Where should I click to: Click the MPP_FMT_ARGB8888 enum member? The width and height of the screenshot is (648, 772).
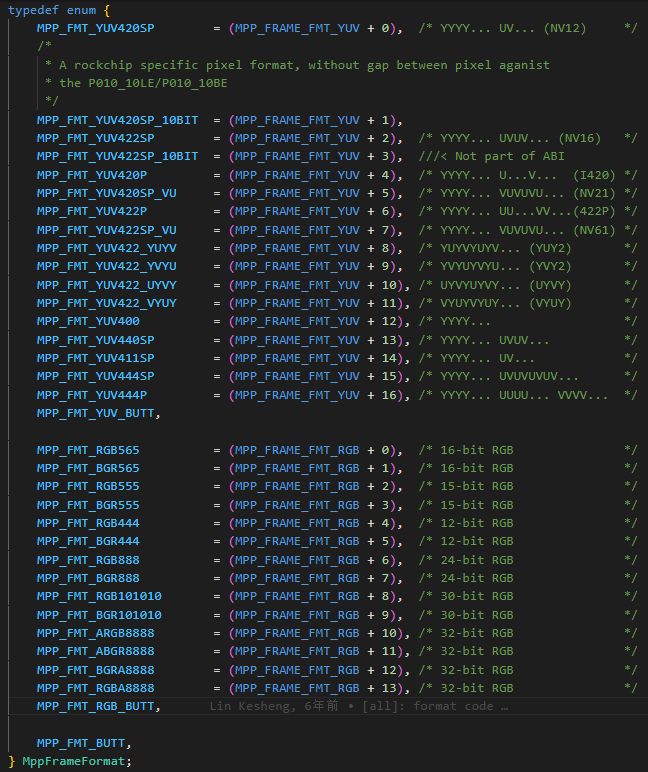[x=95, y=633]
